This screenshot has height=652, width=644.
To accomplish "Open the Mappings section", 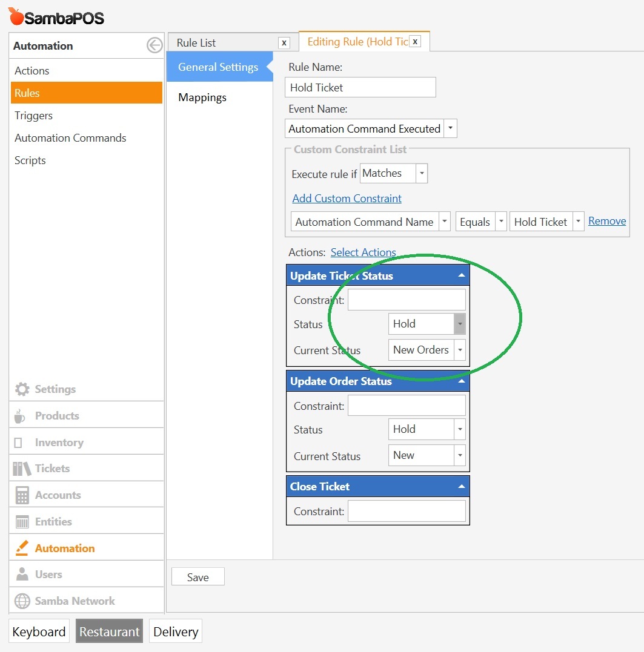I will (202, 97).
